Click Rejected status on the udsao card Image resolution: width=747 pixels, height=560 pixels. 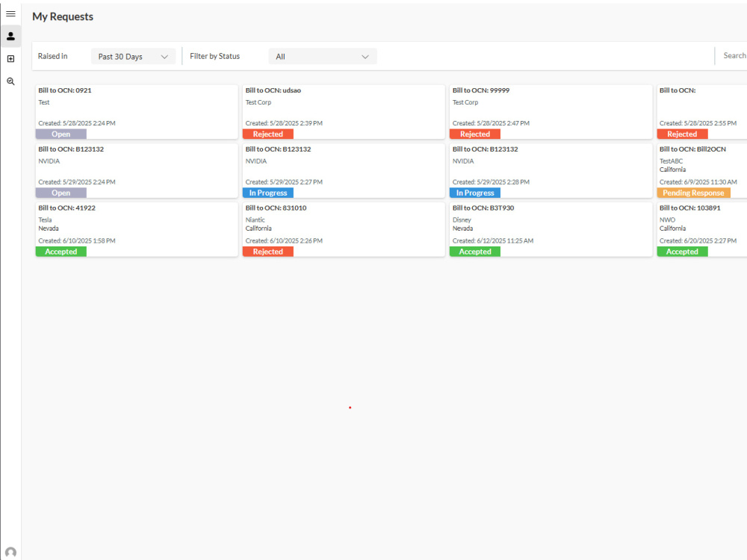click(x=267, y=134)
